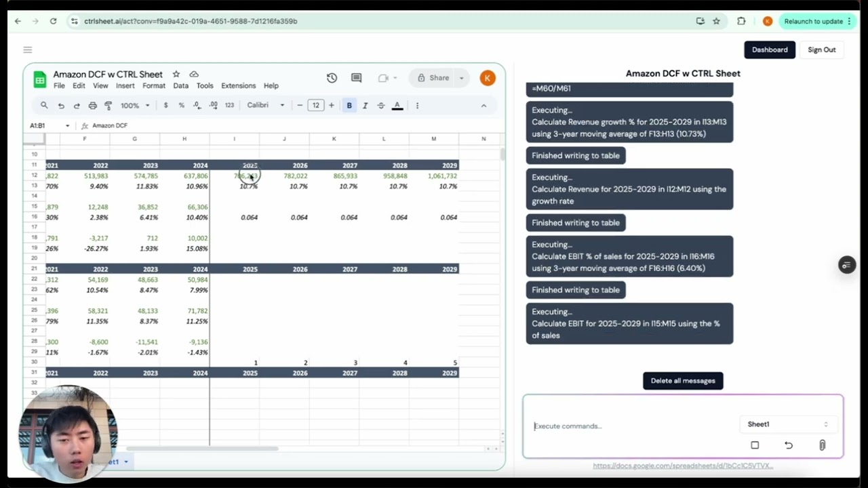Click Delete all messages

[x=683, y=381]
